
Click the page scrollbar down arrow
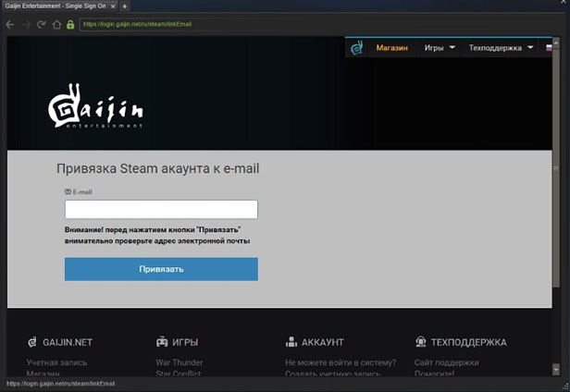pyautogui.click(x=556, y=370)
